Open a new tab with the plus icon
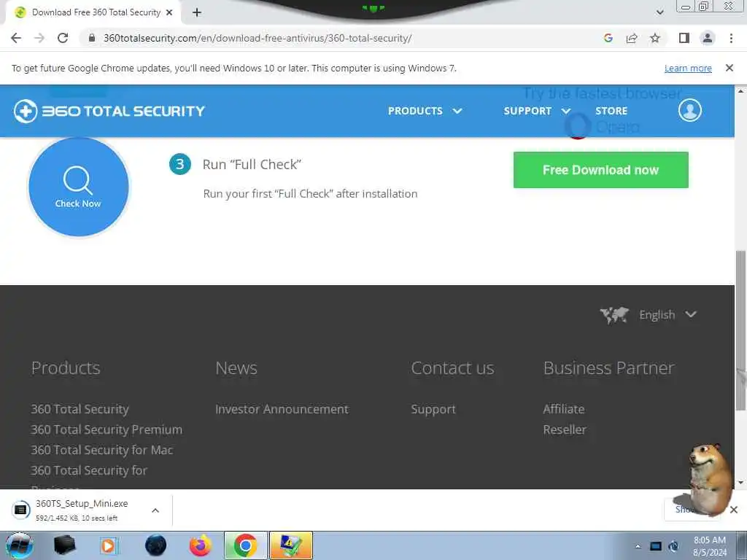 coord(197,12)
